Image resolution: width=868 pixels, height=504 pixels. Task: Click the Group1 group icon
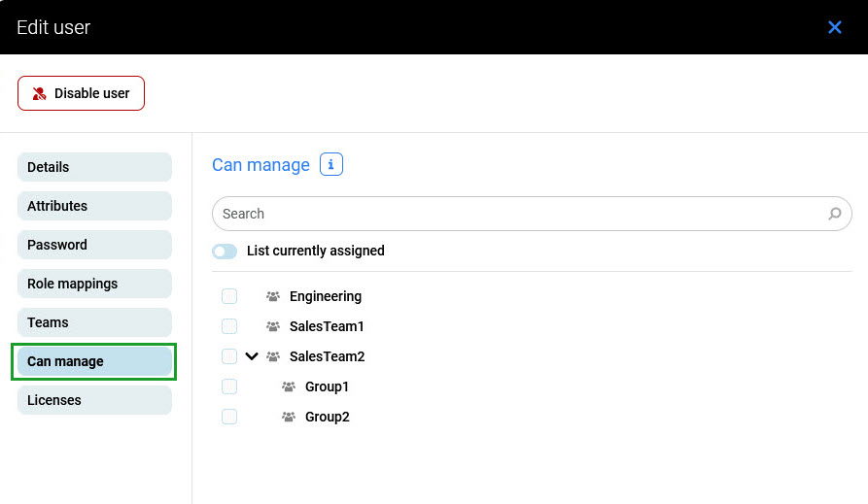289,387
